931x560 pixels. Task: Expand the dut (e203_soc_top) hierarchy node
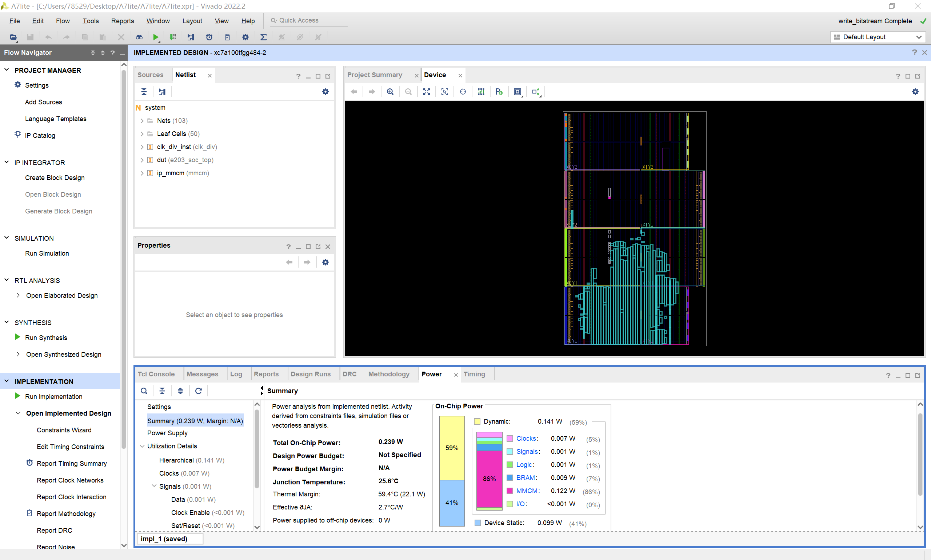click(142, 160)
